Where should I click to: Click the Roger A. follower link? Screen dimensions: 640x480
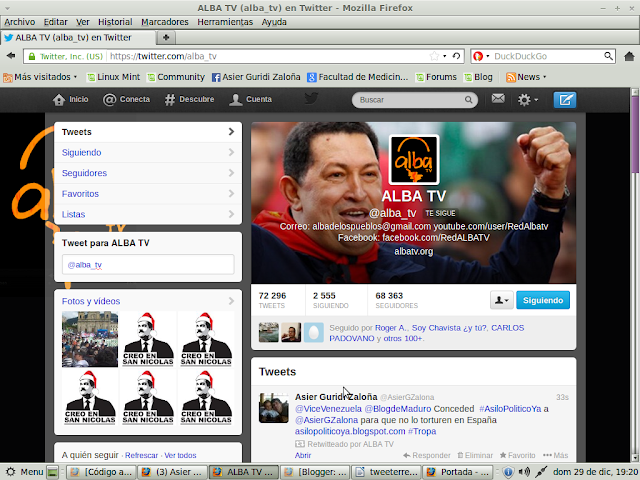point(391,328)
